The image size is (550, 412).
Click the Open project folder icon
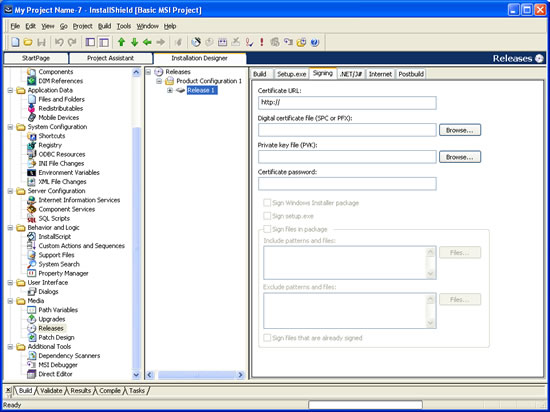tap(28, 42)
